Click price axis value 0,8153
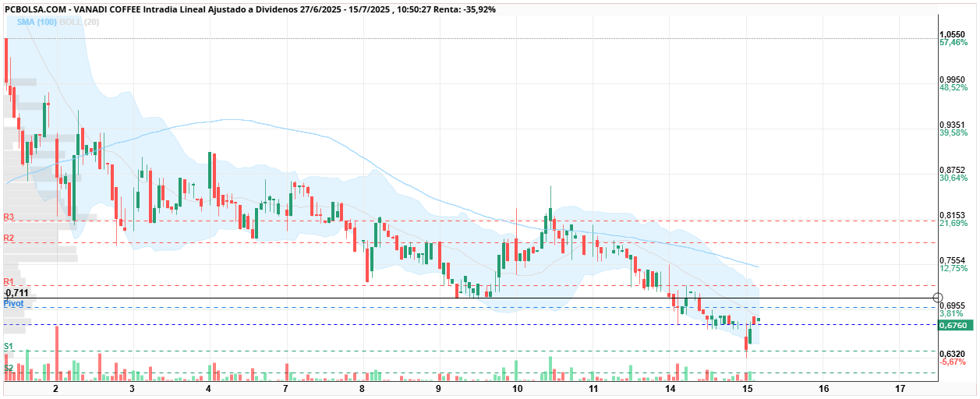 tap(953, 215)
